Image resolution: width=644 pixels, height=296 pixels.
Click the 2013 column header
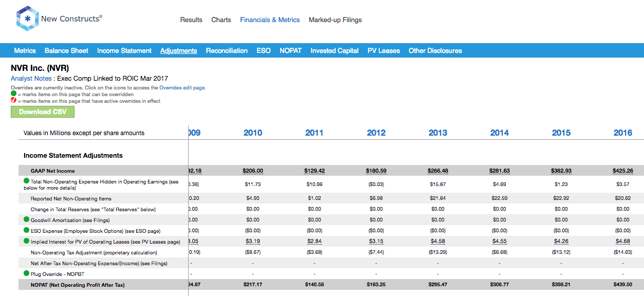click(438, 133)
